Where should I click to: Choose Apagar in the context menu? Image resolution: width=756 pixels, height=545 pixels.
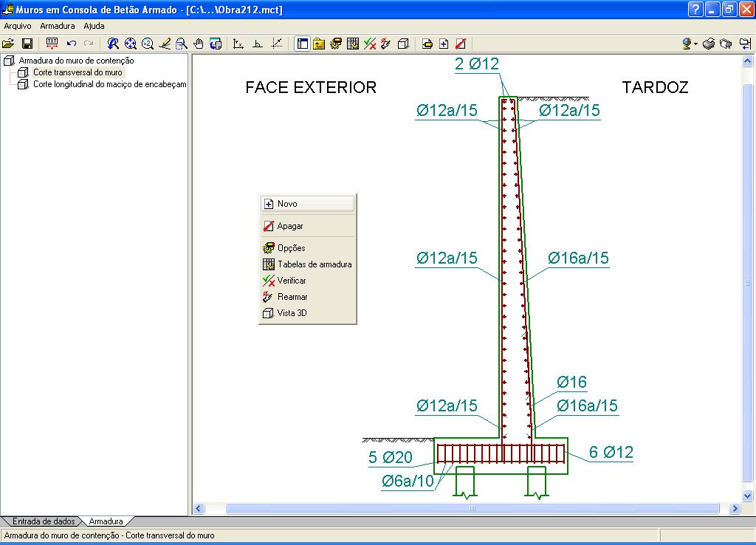point(308,226)
